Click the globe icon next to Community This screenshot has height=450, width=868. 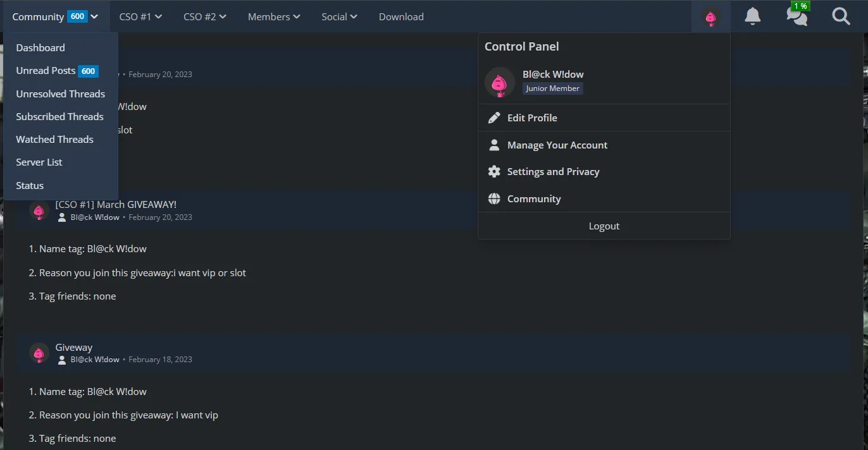pos(494,198)
